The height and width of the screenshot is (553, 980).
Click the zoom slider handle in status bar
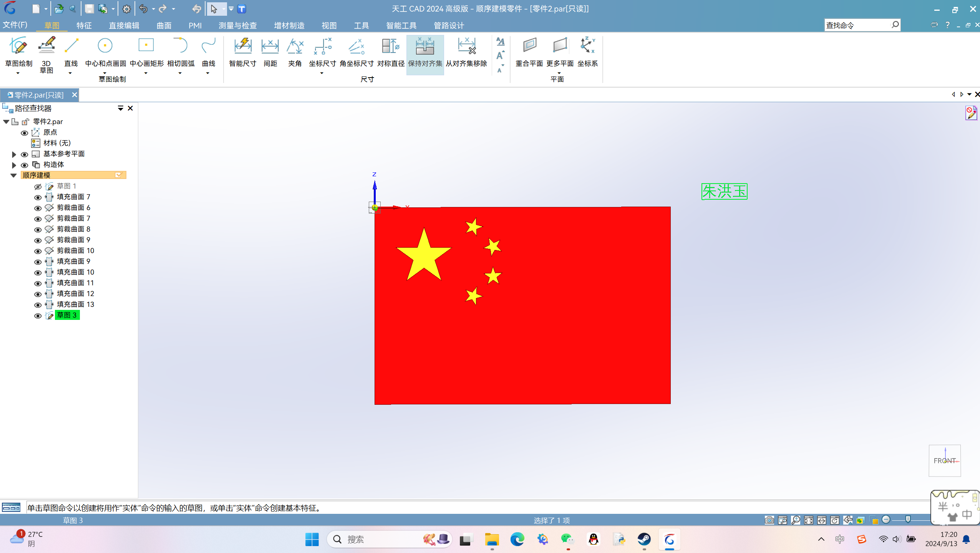(908, 520)
